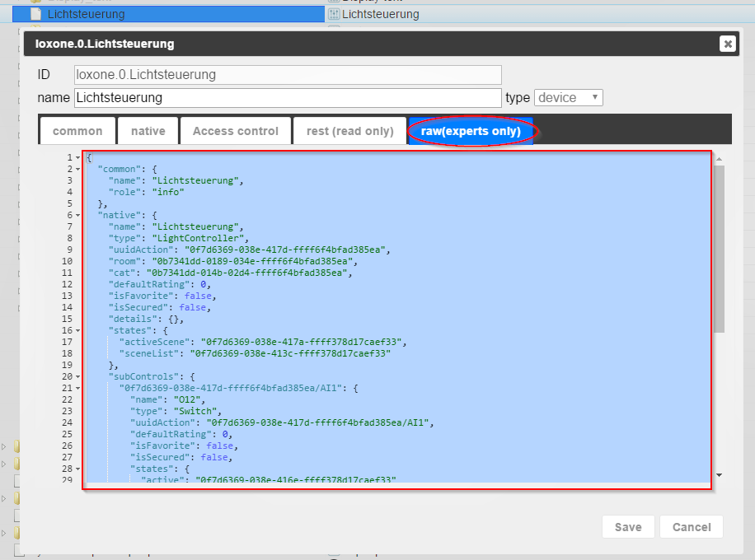
Task: Click the "sceneList" line
Action: point(255,353)
